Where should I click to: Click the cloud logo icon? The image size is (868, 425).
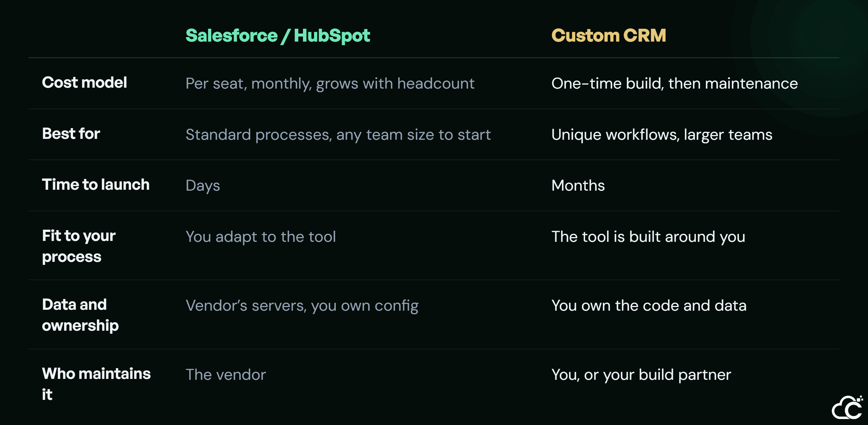click(847, 407)
